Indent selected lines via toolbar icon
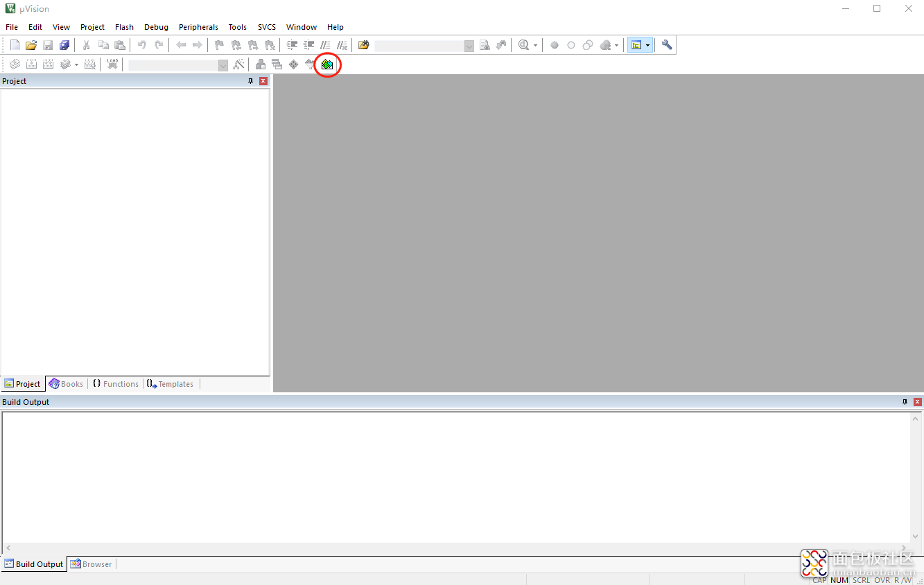 click(x=292, y=45)
